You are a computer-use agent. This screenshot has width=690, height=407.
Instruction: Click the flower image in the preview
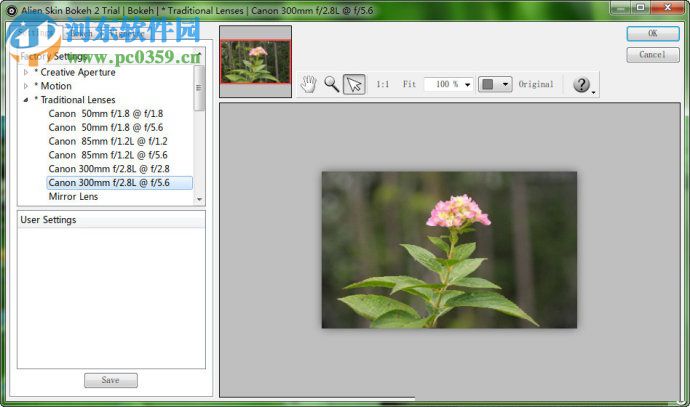click(x=449, y=249)
